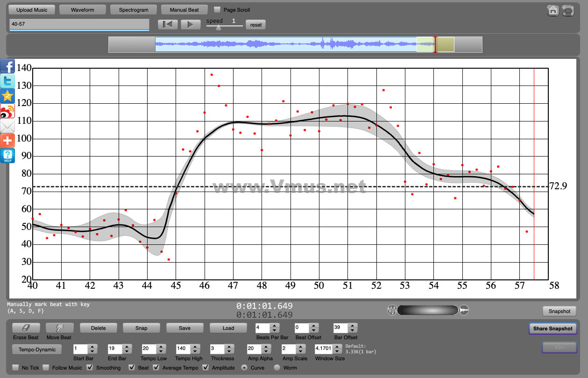Switch to the Spectrogram view
The image size is (588, 378).
point(134,10)
